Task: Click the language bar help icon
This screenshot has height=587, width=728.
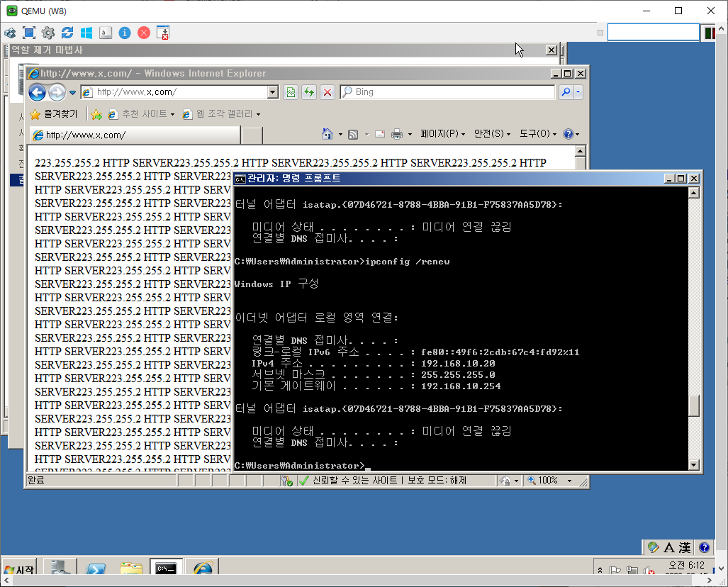Action: point(704,547)
